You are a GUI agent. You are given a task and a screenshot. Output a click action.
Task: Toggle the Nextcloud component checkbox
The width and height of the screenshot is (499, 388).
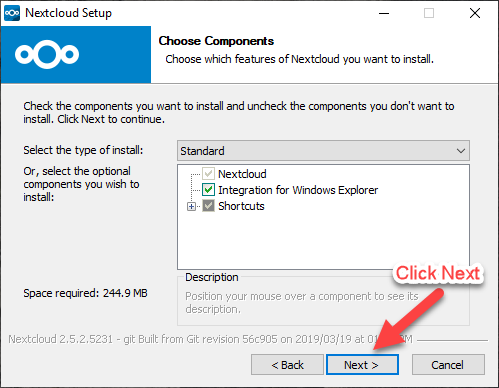[208, 174]
